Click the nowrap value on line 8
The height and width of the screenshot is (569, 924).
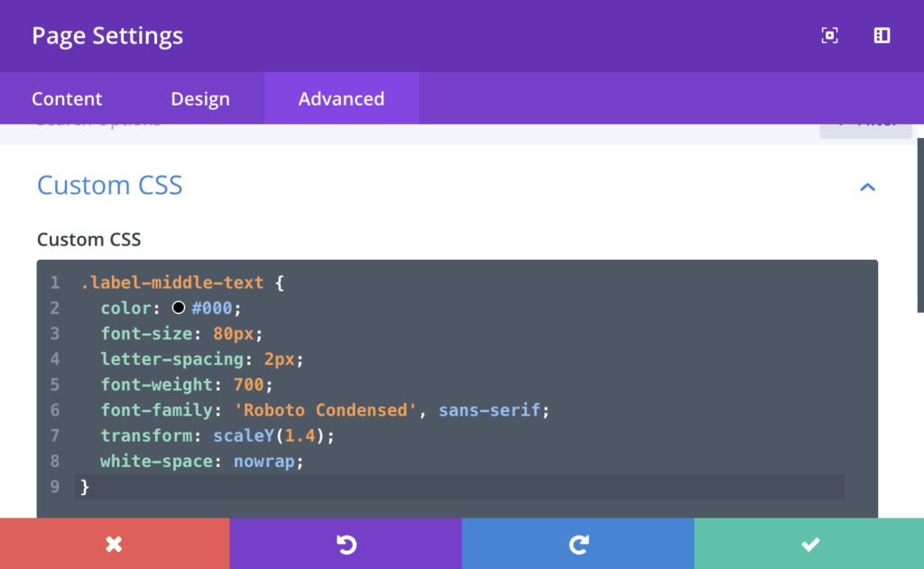[x=264, y=461]
